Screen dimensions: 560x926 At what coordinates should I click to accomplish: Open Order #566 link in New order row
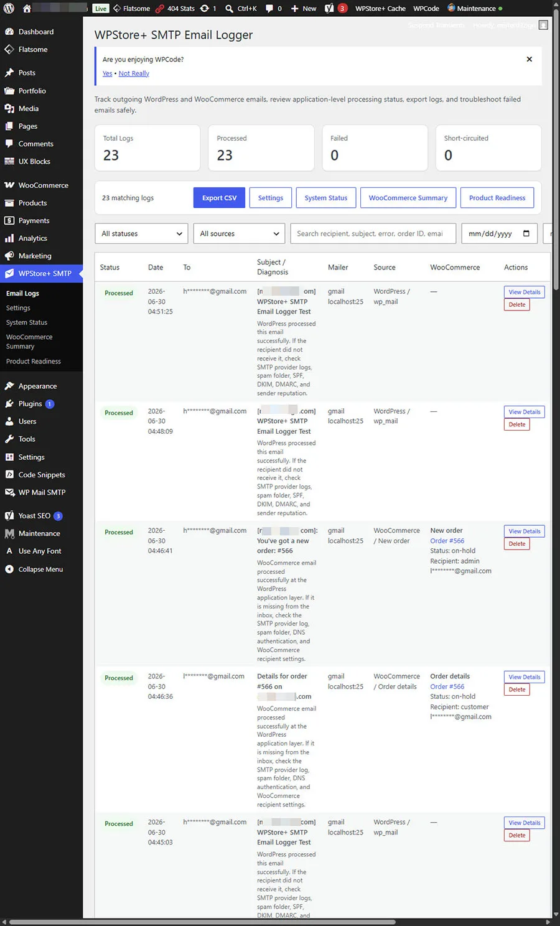tap(447, 541)
